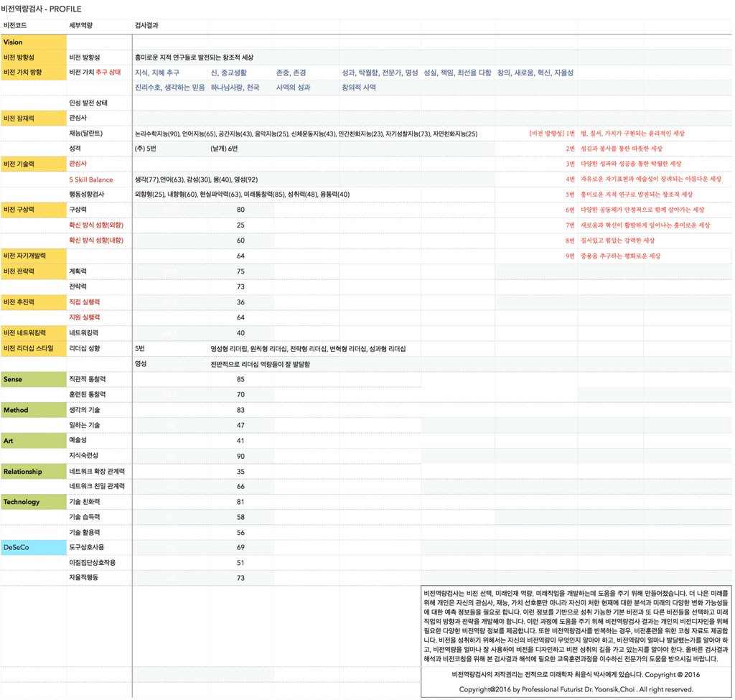Click the '창의적 사역' value
The image size is (735, 700).
359,88
